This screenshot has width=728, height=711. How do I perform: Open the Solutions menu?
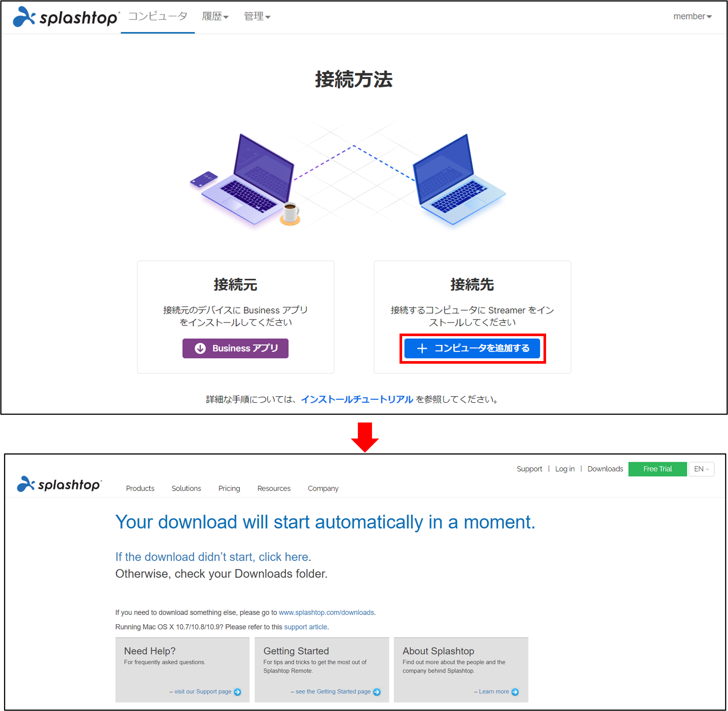click(186, 488)
